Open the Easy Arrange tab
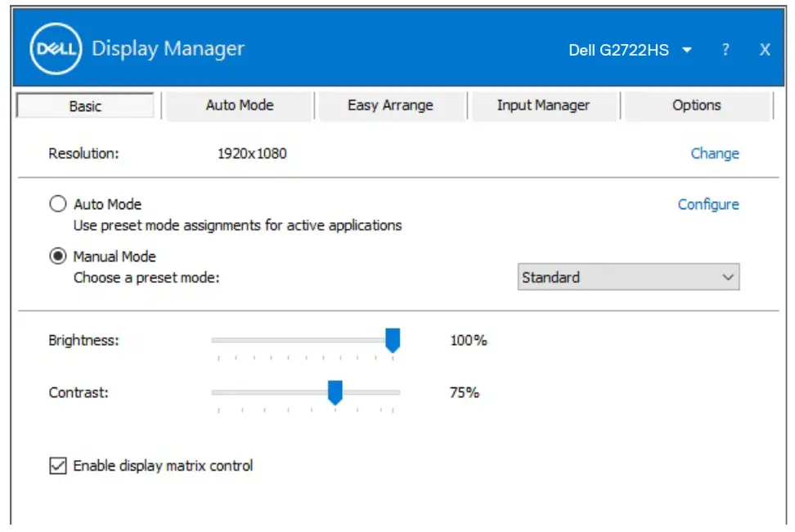The height and width of the screenshot is (532, 795). 390,105
